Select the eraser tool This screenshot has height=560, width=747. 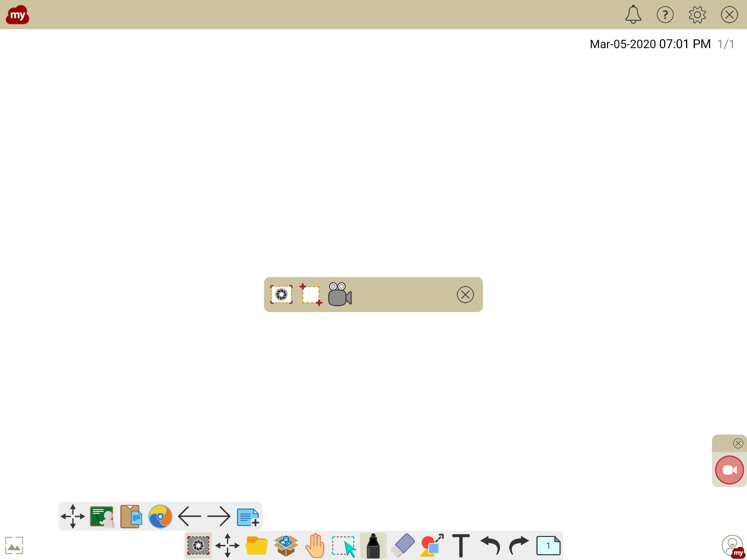[402, 545]
